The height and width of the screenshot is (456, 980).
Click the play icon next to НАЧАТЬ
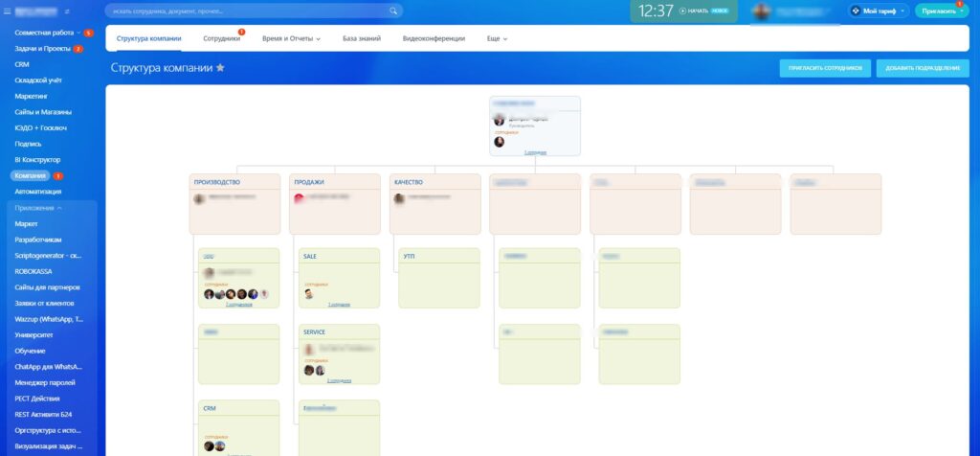tap(682, 11)
